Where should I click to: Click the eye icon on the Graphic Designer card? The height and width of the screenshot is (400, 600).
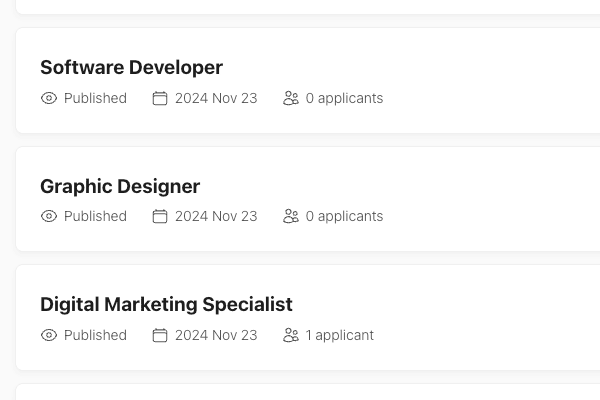tap(49, 216)
